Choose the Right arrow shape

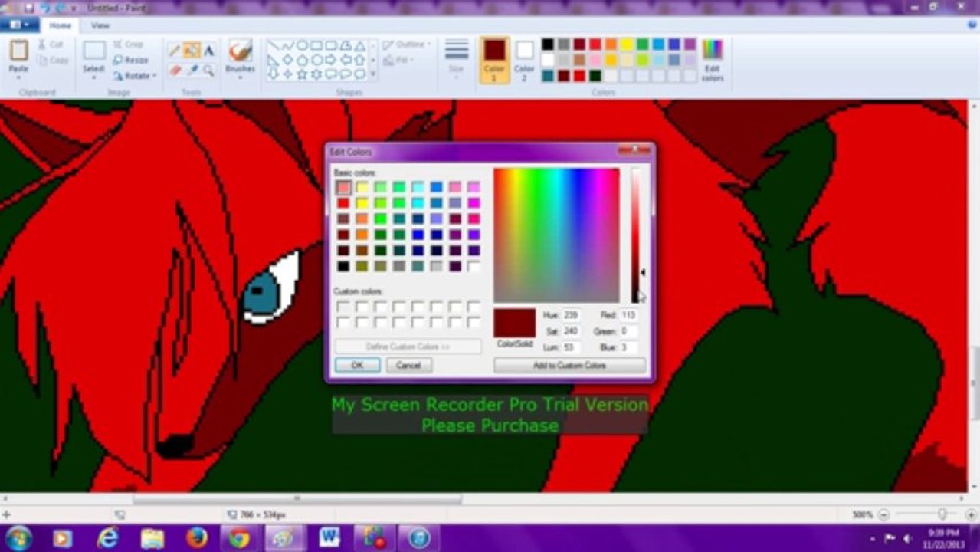point(330,60)
